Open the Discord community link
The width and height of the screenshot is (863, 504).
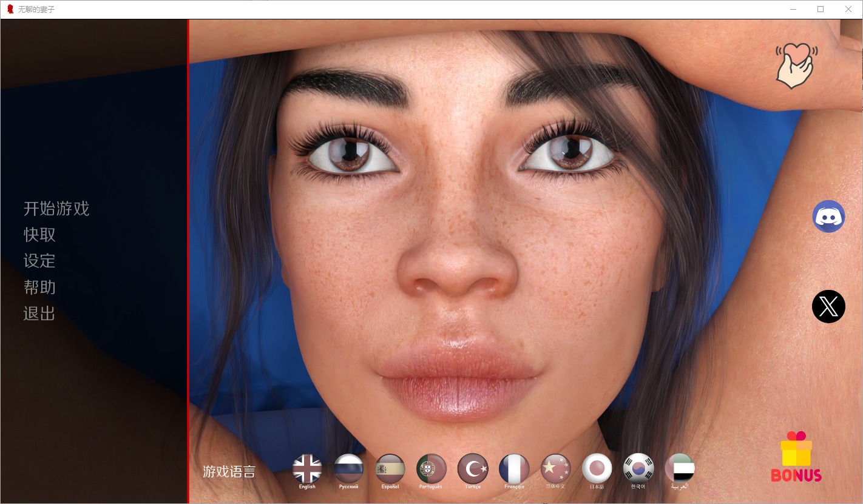(828, 217)
